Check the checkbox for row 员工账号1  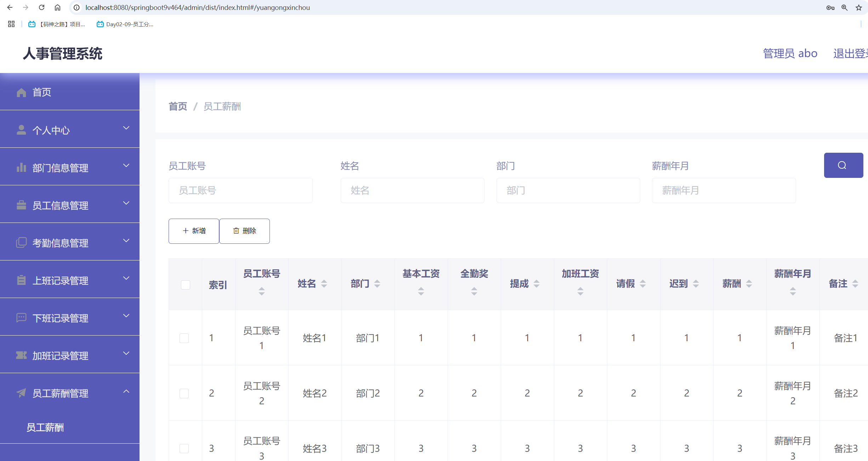pyautogui.click(x=184, y=338)
